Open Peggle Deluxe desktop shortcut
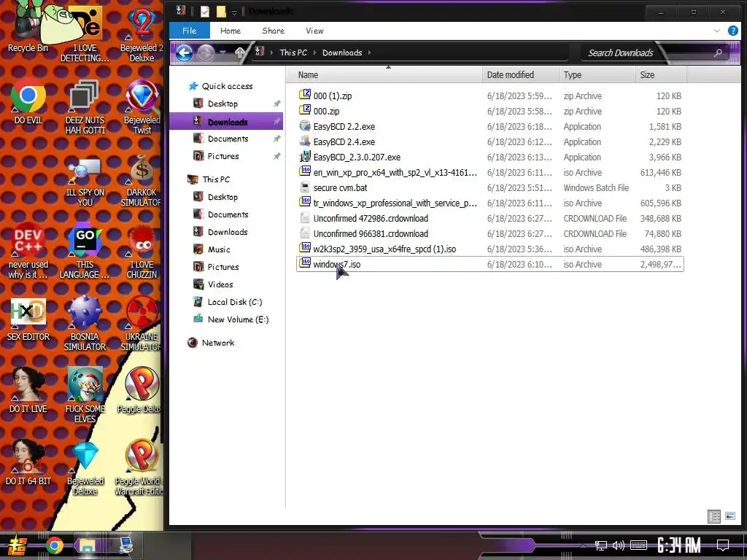Image resolution: width=747 pixels, height=560 pixels. coord(142,391)
